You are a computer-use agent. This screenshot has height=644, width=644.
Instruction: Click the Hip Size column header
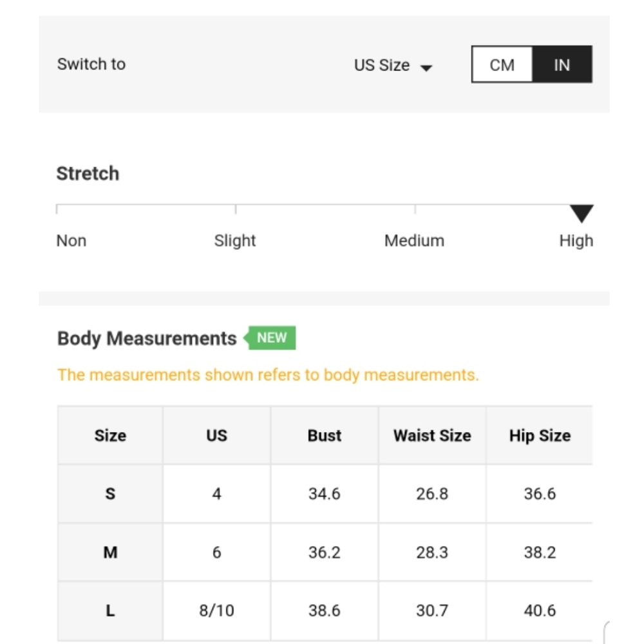click(x=540, y=435)
